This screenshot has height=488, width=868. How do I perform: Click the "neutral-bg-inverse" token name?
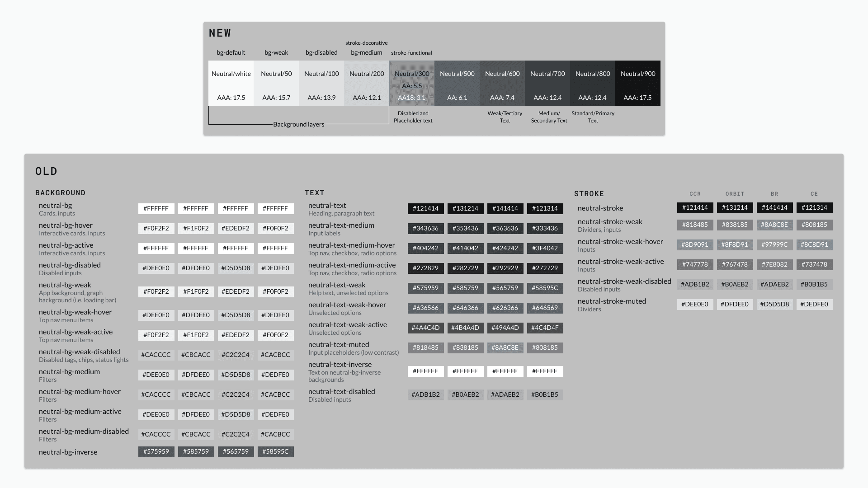(68, 452)
